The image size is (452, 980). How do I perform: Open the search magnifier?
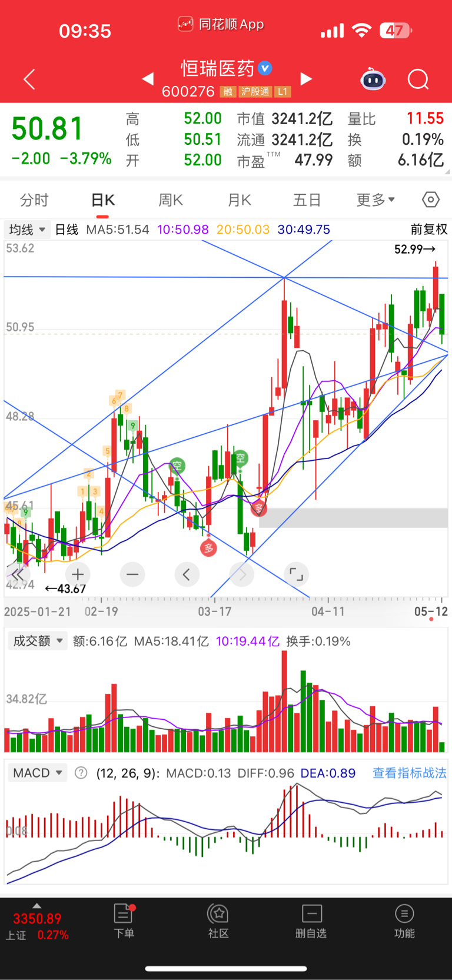[x=418, y=79]
